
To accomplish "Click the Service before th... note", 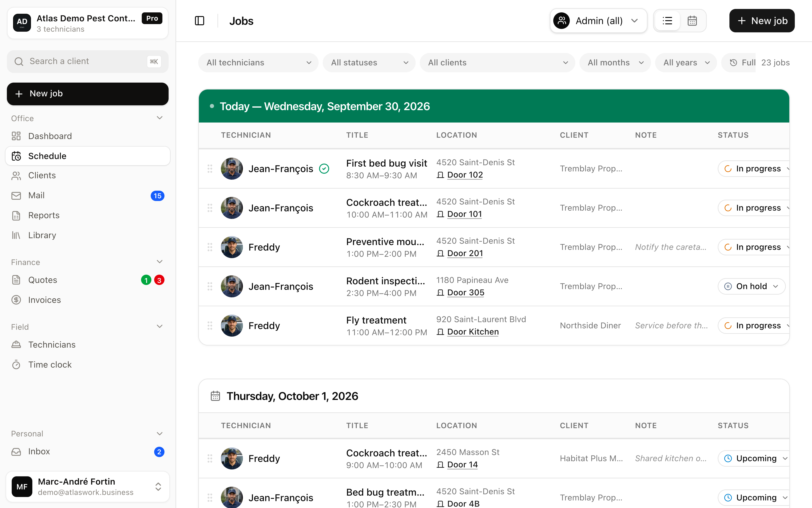I will (671, 326).
